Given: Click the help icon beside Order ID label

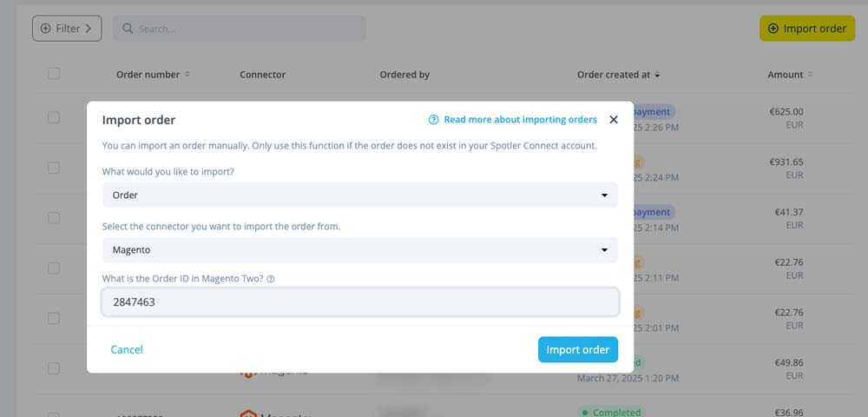Looking at the screenshot, I should pyautogui.click(x=271, y=279).
